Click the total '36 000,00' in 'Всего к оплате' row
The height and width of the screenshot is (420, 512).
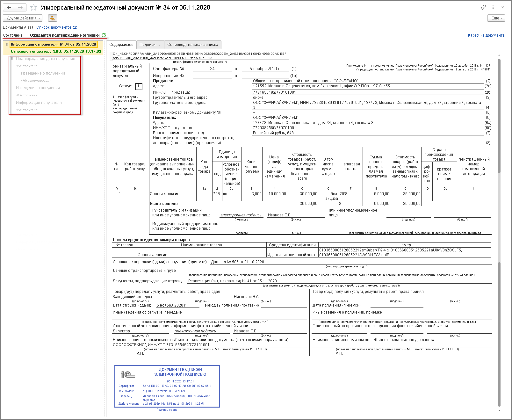(405, 204)
